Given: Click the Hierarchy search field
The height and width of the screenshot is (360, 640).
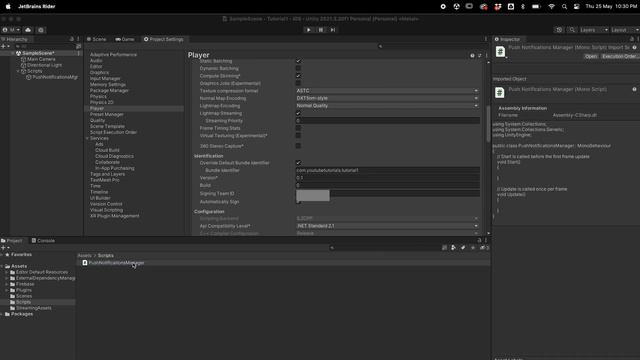Looking at the screenshot, I should 45,46.
